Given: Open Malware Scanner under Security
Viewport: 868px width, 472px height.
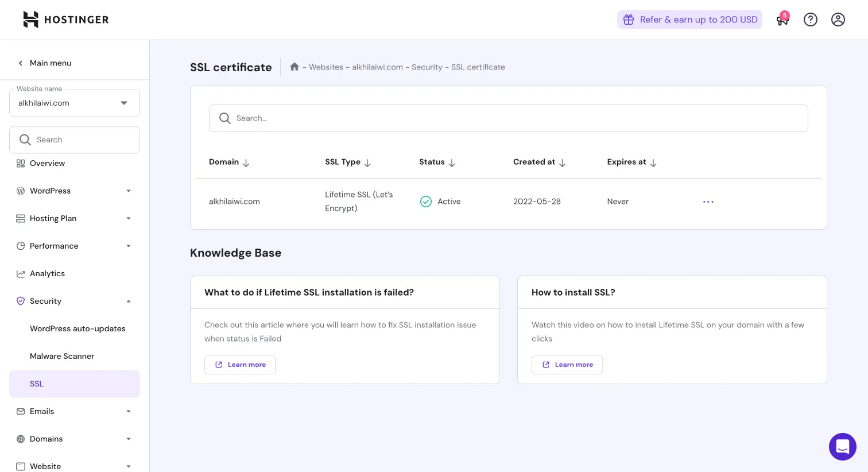Looking at the screenshot, I should pos(62,356).
